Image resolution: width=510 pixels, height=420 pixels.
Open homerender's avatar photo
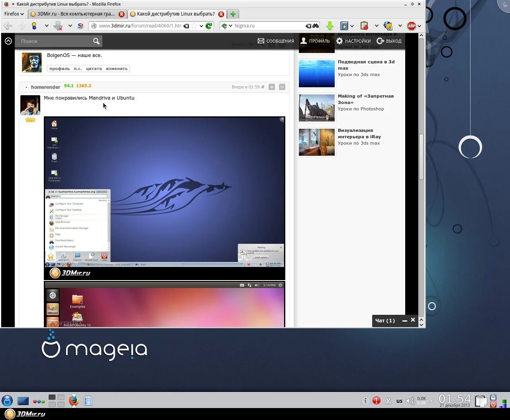(30, 105)
